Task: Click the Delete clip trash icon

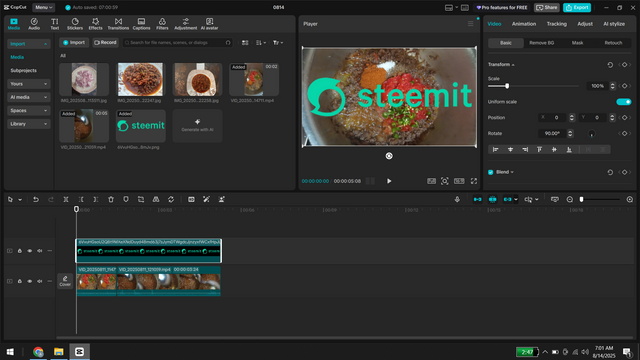Action: [111, 199]
